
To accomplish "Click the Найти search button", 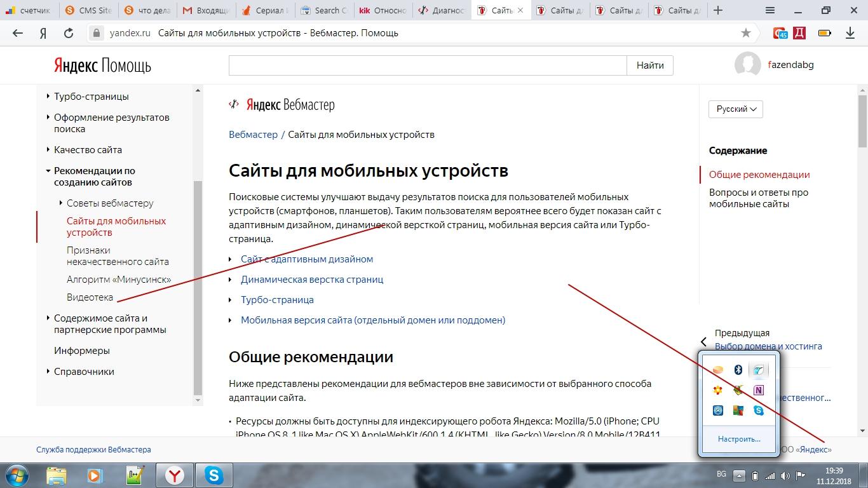I will (x=650, y=65).
